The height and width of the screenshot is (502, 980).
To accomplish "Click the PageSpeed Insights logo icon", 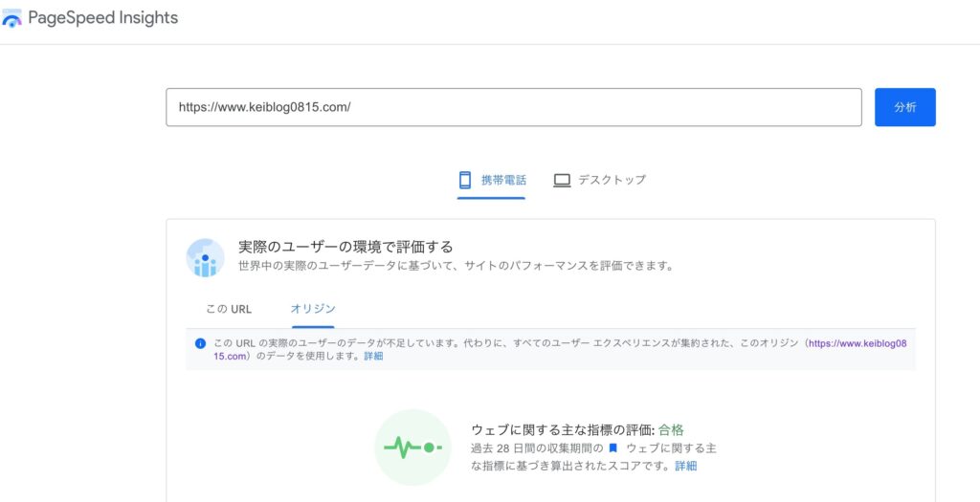I will click(11, 18).
